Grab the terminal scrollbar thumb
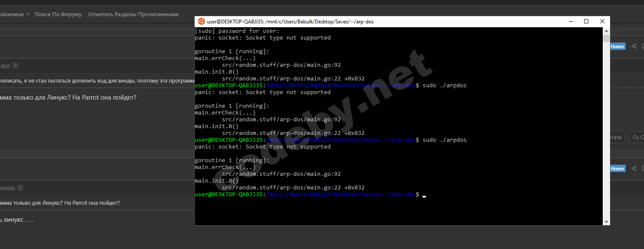Viewport: 644px width, 249px height. pos(606,39)
